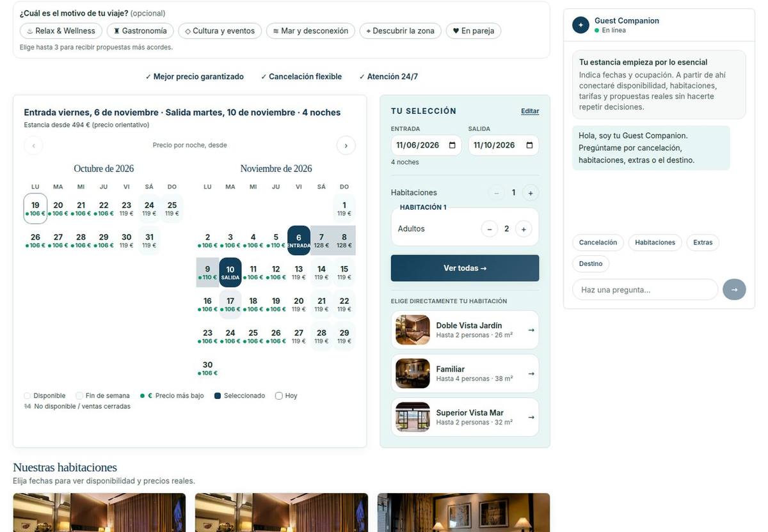768x532 pixels.
Task: Click the Editar link in Tu selección
Action: [x=530, y=111]
